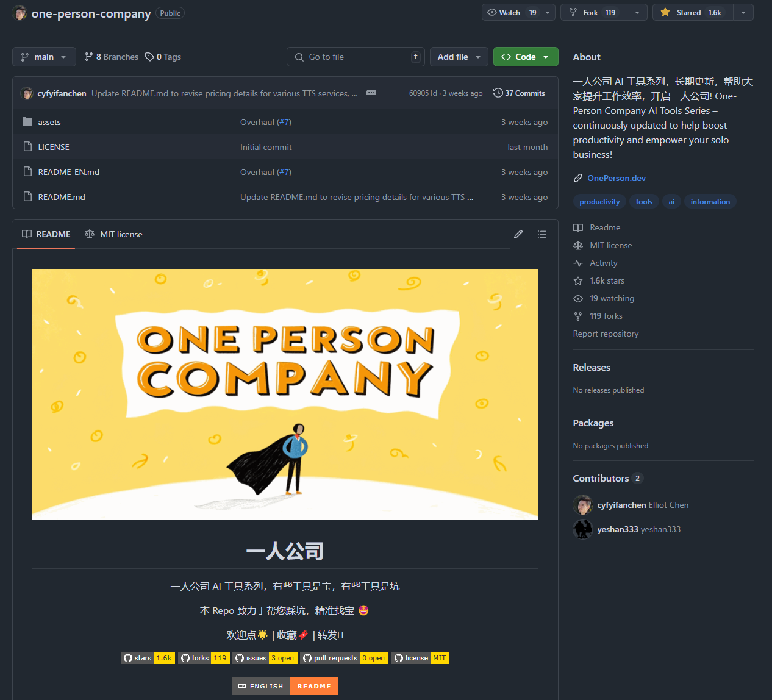Open the green Code dropdown

click(525, 57)
